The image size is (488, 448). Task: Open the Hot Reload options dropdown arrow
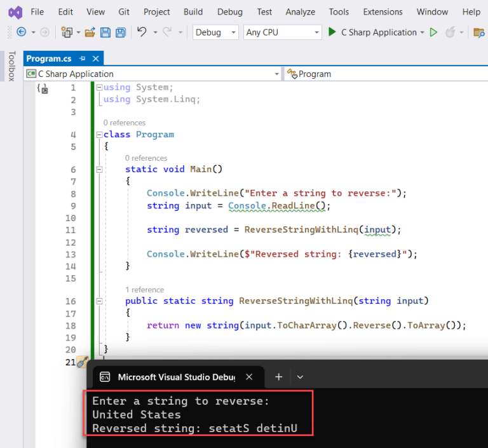pos(461,32)
